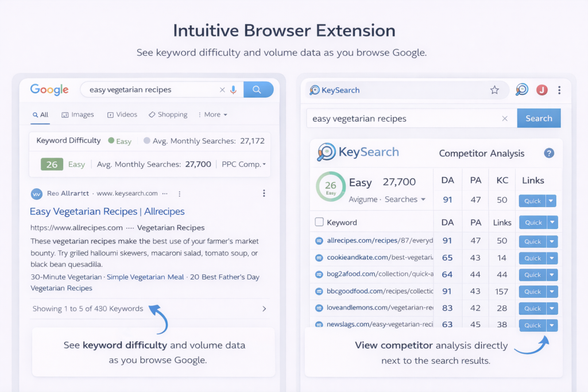Toggle the Keyword select-all checkbox

click(319, 222)
